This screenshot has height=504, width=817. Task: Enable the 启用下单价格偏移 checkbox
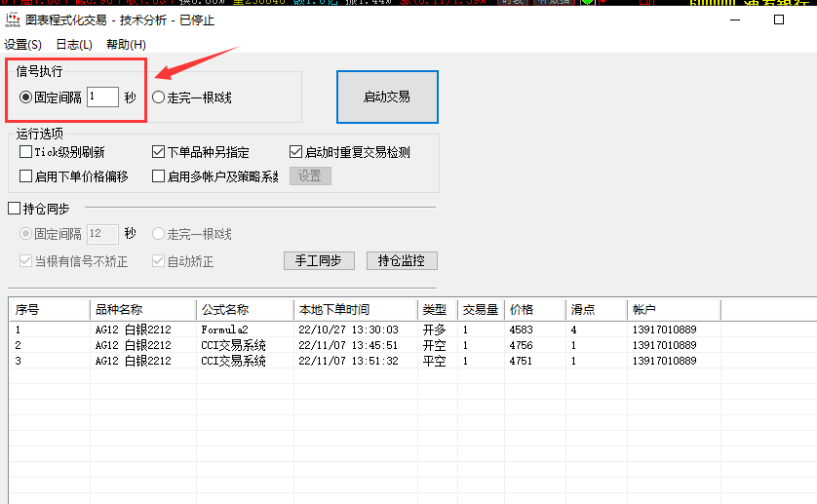point(26,176)
